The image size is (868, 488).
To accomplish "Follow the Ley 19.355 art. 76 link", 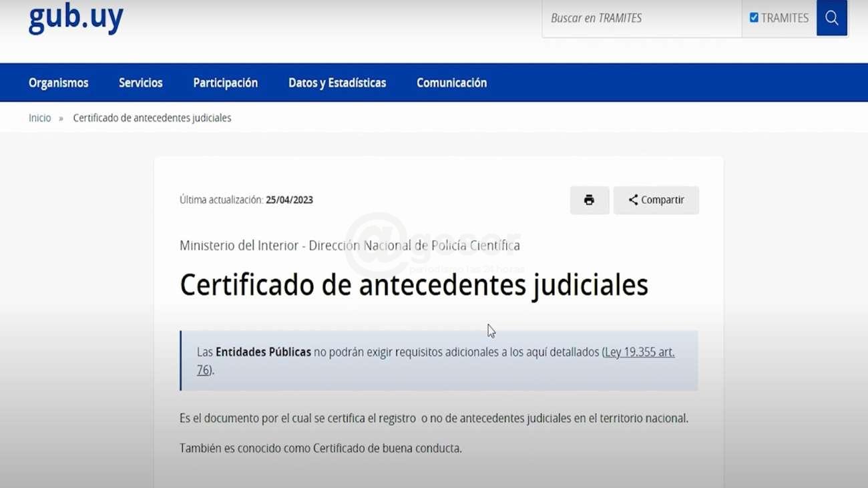I will 638,352.
